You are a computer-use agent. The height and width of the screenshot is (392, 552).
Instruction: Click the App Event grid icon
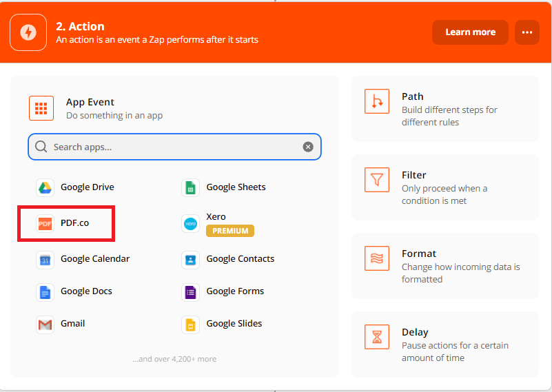point(41,108)
